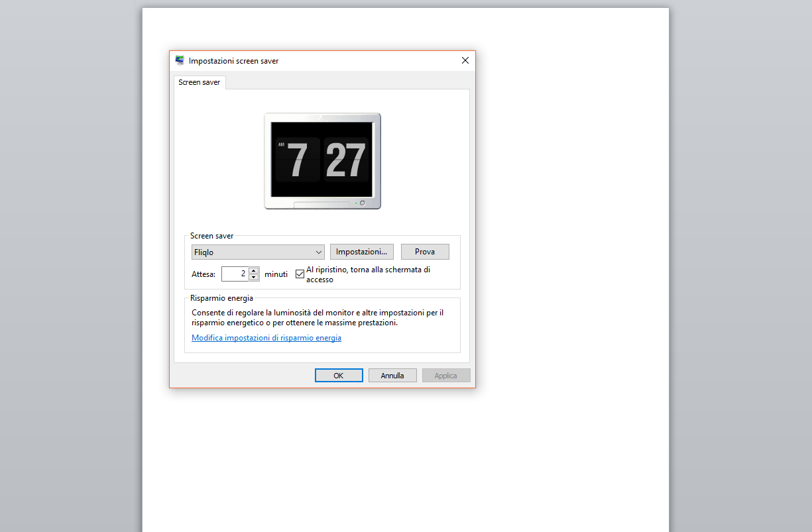Click the Impostazioni... button
The height and width of the screenshot is (532, 812).
pos(362,252)
